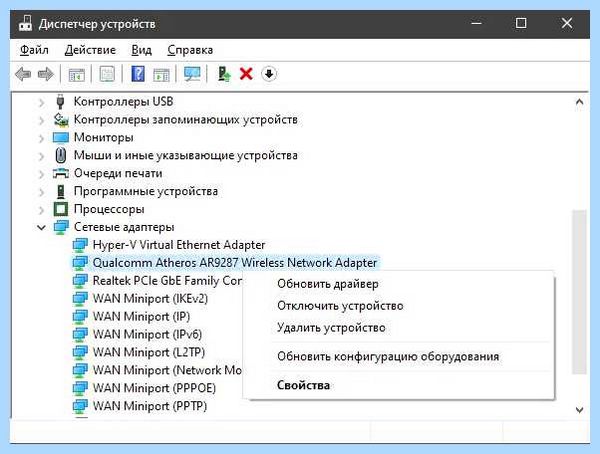Select WAN Miniport (PPPOE)

(154, 388)
